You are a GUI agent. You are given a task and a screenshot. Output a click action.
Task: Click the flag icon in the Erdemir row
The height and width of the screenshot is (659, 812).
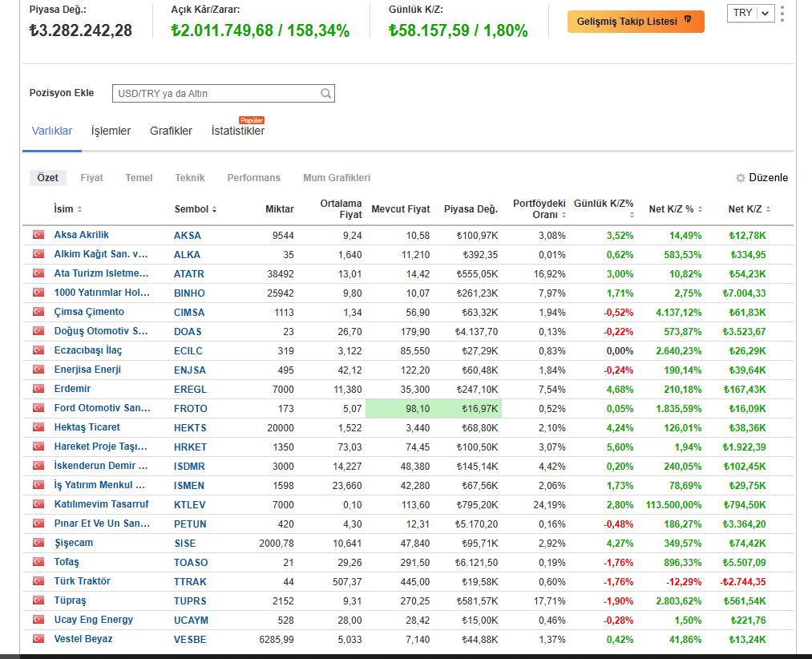38,389
